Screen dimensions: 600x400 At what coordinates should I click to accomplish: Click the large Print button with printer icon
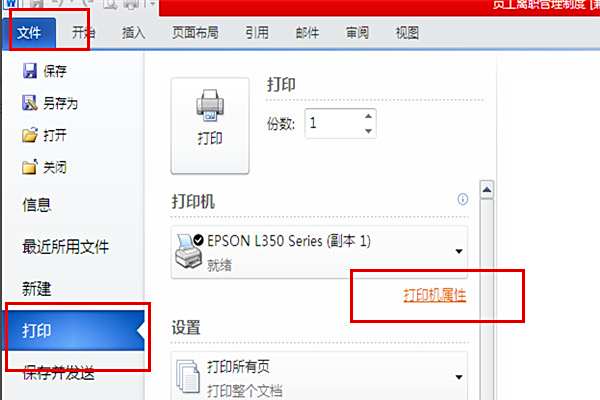coord(210,126)
